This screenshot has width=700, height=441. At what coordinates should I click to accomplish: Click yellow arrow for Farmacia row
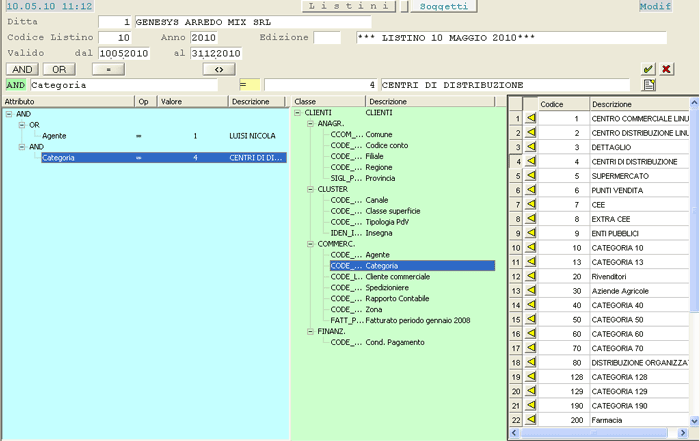(x=531, y=420)
